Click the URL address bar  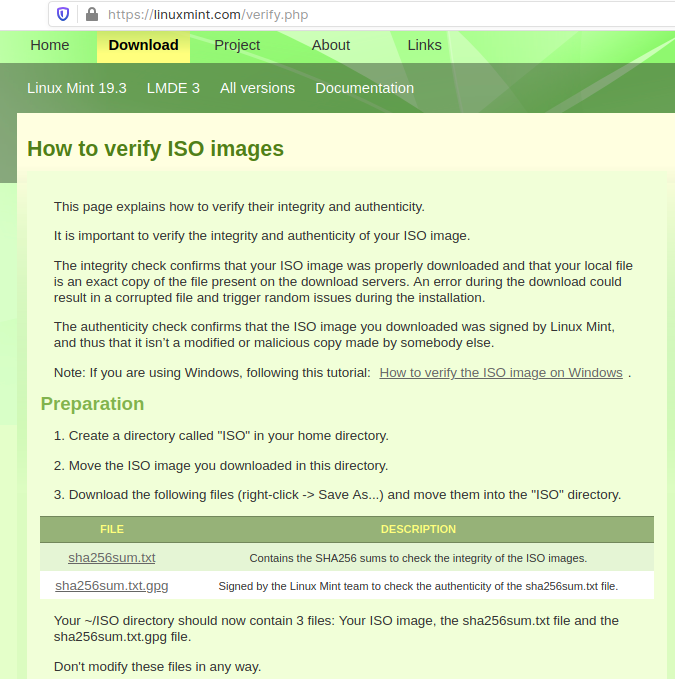tap(362, 14)
